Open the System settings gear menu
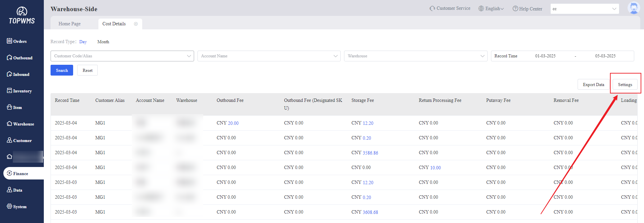The height and width of the screenshot is (223, 644). coord(9,206)
